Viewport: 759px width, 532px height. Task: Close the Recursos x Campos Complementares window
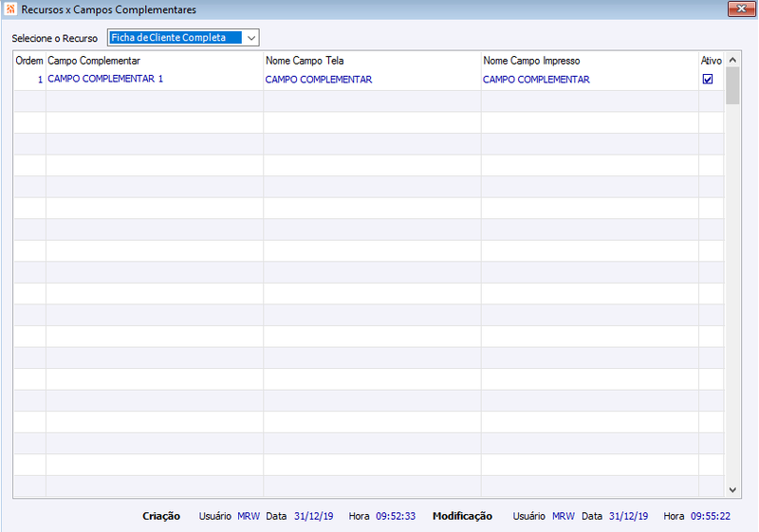click(x=741, y=9)
